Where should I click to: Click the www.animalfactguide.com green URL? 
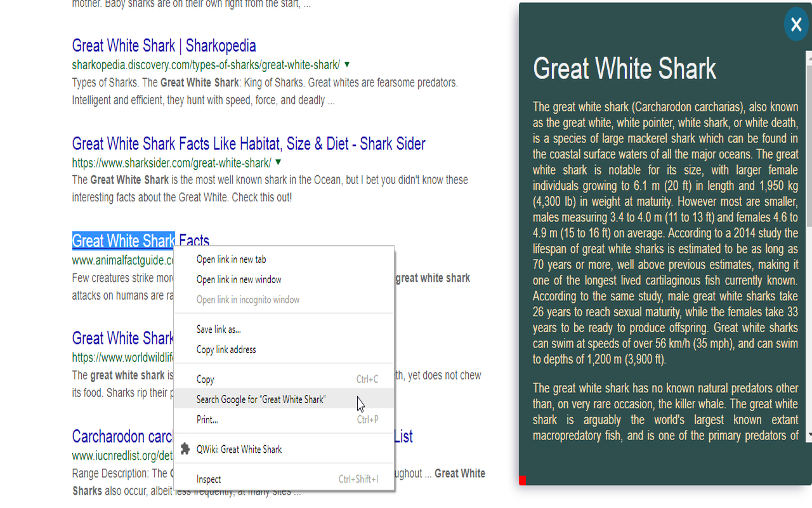coord(122,260)
